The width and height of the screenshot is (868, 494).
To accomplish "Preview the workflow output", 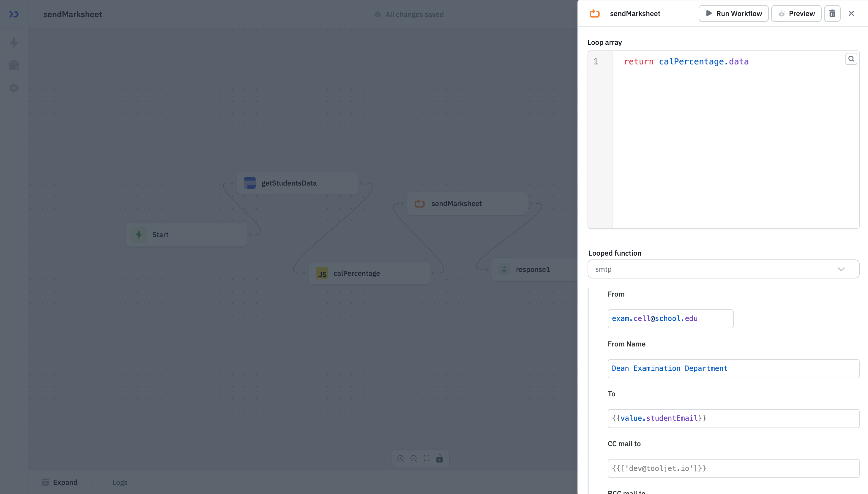I will [796, 13].
